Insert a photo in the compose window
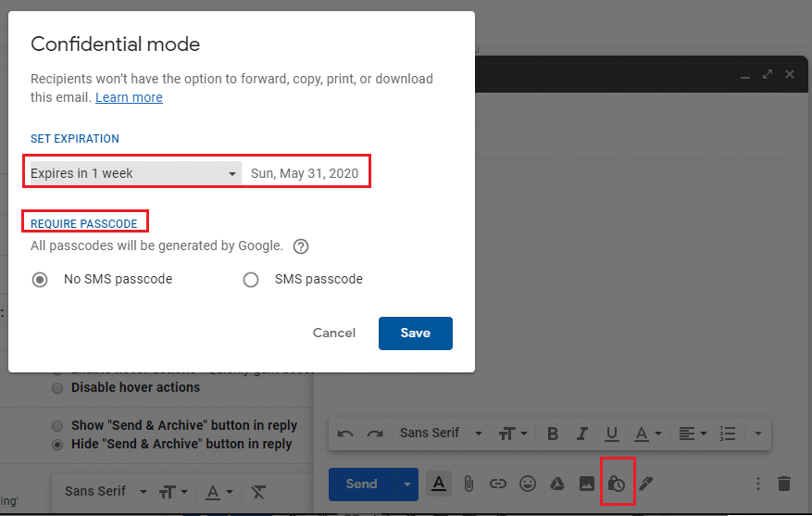This screenshot has width=812, height=516. [587, 484]
